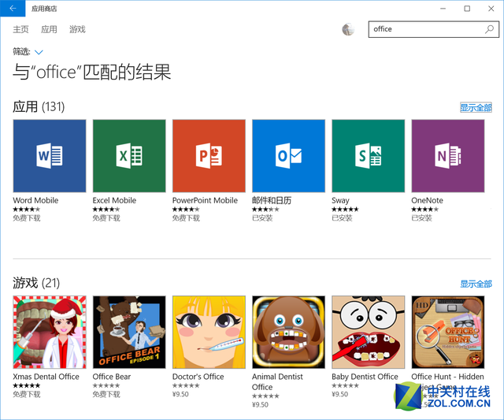Screen dimensions: 504x420
Task: Click the Doctor's Office title text
Action: point(198,377)
